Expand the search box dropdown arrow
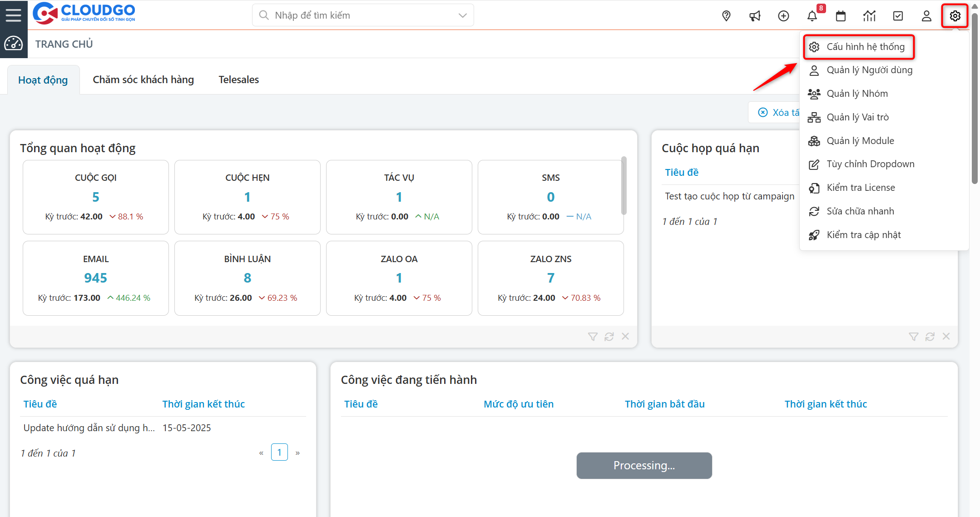The image size is (980, 517). pyautogui.click(x=462, y=15)
